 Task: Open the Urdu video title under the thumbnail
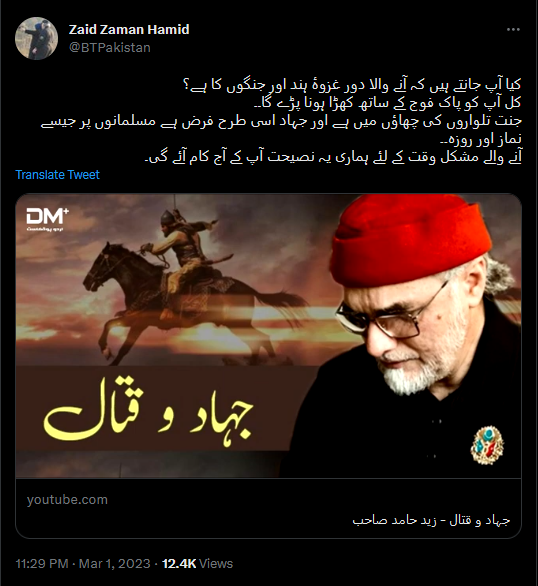pyautogui.click(x=431, y=520)
